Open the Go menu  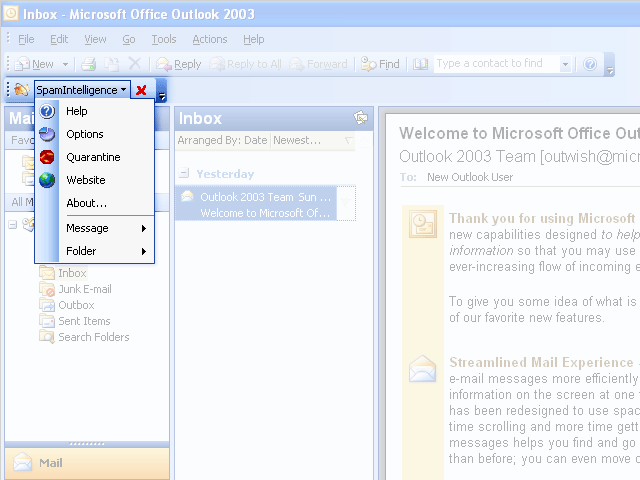[129, 39]
